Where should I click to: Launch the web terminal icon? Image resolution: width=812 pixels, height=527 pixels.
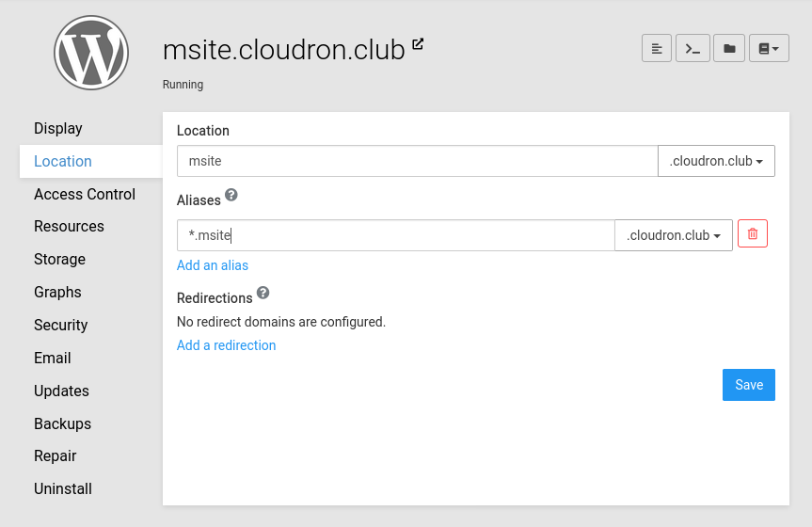coord(693,48)
